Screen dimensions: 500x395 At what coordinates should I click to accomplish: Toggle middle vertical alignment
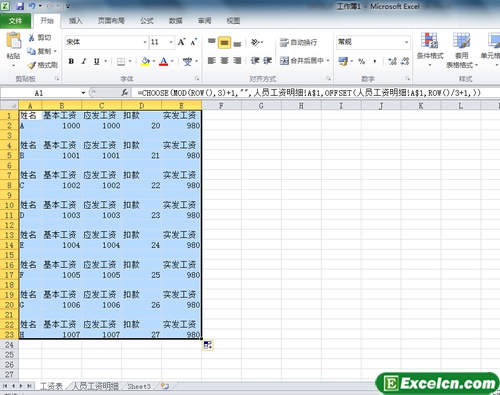[x=224, y=42]
